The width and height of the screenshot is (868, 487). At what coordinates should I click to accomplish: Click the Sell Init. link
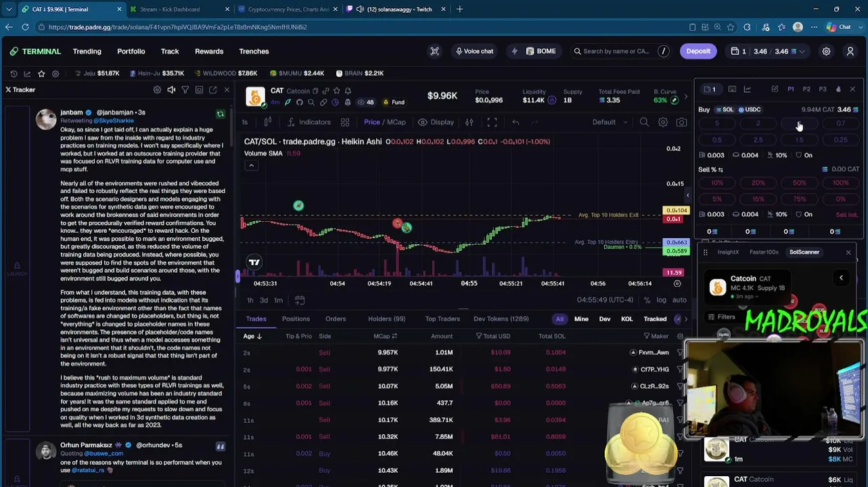tap(847, 214)
